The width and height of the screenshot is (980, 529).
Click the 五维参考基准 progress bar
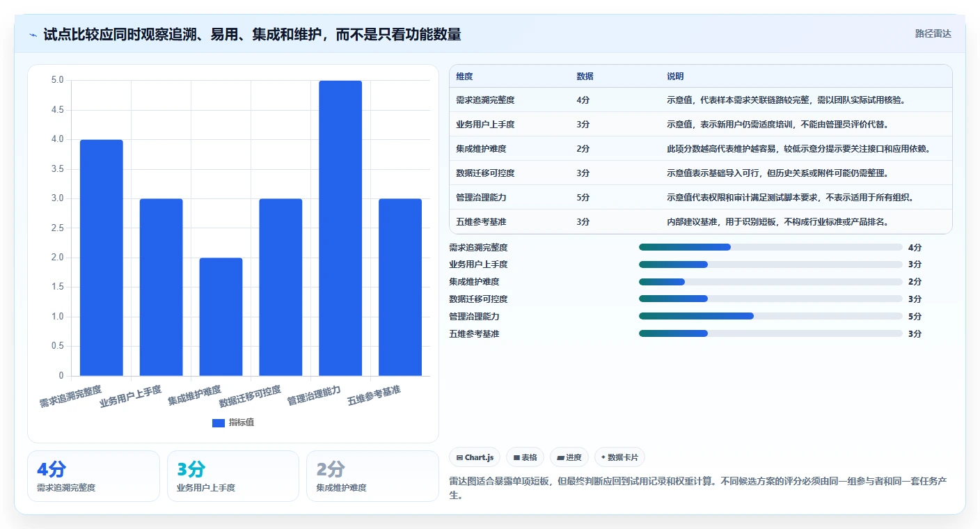tap(770, 333)
